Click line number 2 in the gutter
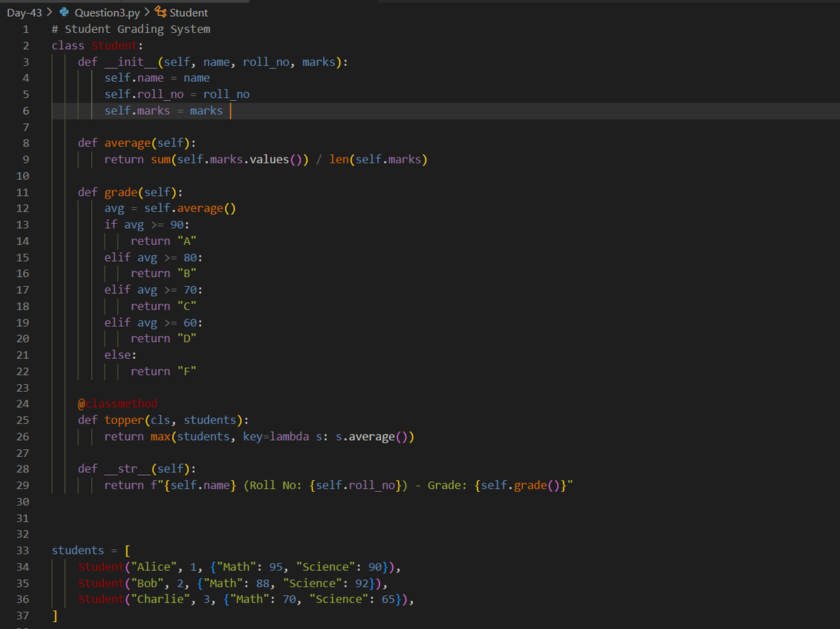Viewport: 840px width, 629px height. [25, 45]
